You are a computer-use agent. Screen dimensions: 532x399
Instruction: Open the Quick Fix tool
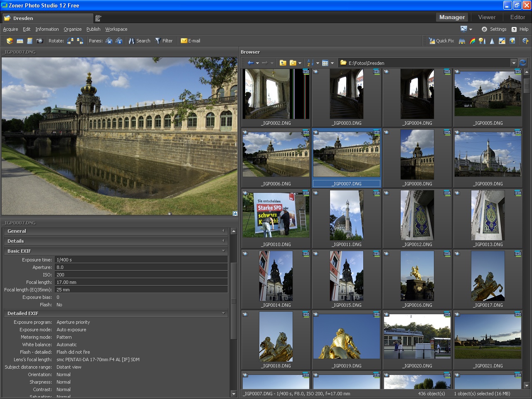click(x=441, y=41)
